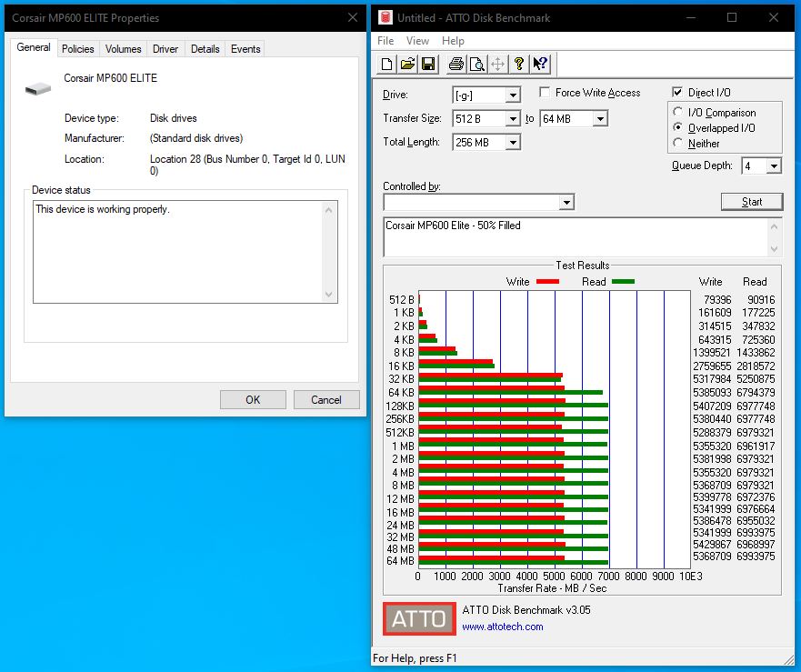801x672 pixels.
Task: Click the New file toolbar icon
Action: click(x=386, y=64)
